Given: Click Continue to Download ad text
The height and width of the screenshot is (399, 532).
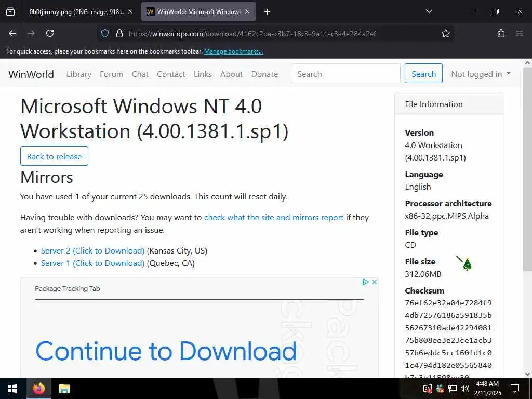Looking at the screenshot, I should [166, 351].
